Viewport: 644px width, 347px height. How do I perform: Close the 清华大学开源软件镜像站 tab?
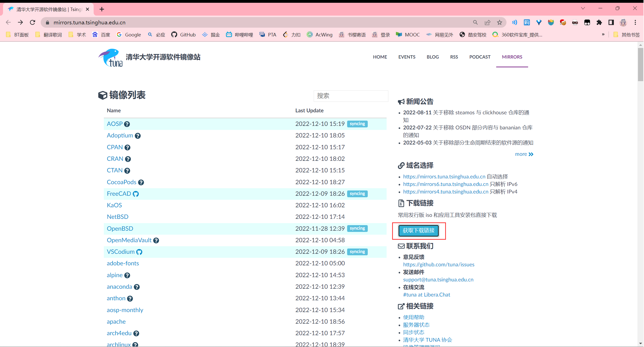pyautogui.click(x=87, y=9)
